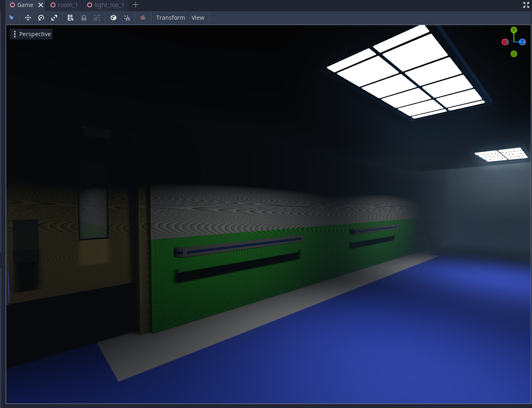Image resolution: width=532 pixels, height=408 pixels.
Task: Toggle Use Local Space cube icon
Action: pos(113,18)
